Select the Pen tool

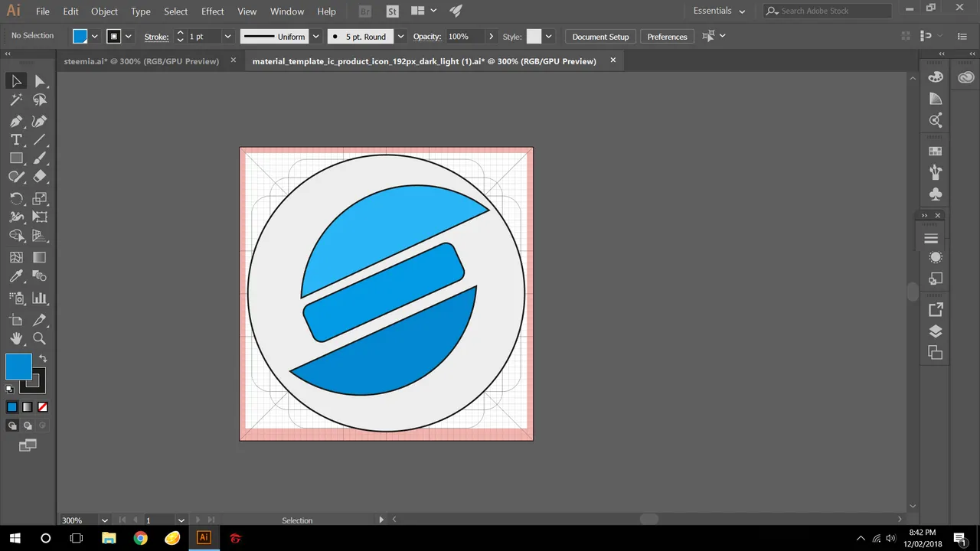[x=16, y=121]
